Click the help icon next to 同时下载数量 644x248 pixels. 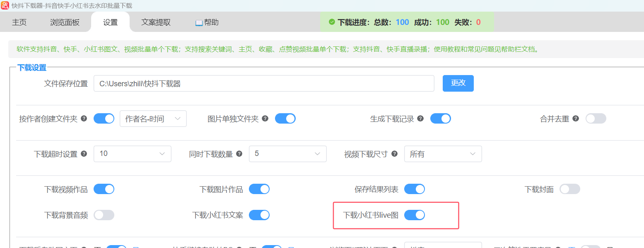[239, 154]
